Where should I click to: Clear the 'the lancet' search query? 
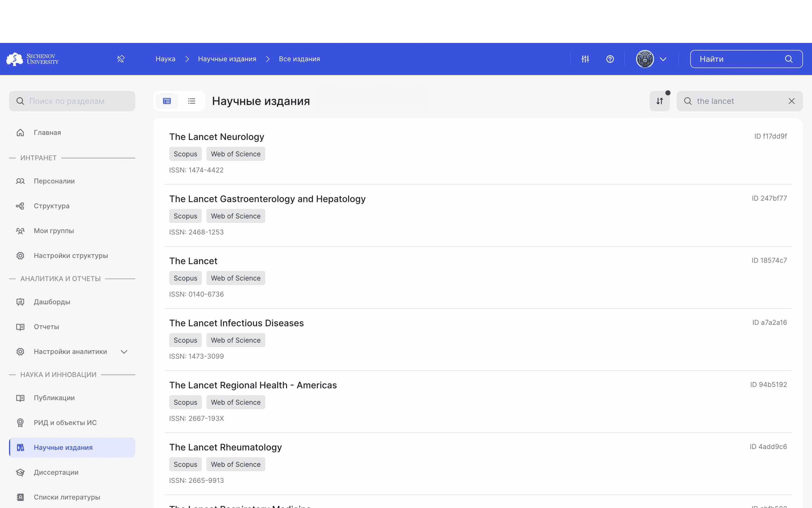(791, 101)
